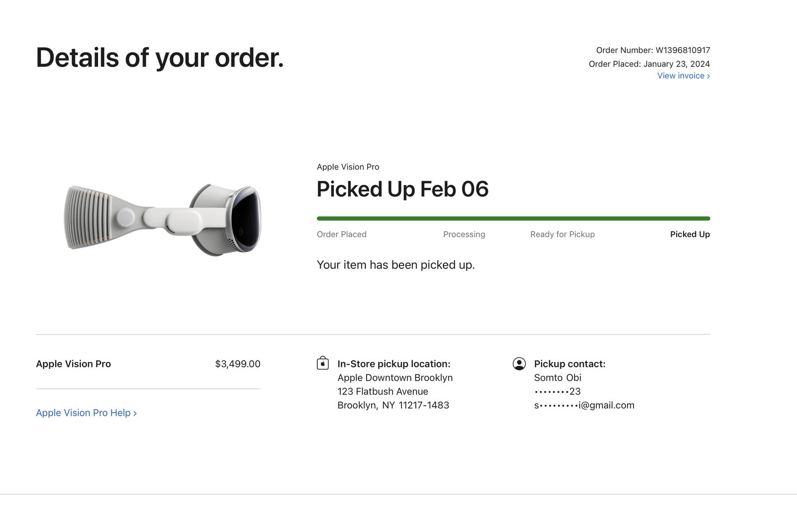Click the Processing progress step label
797x532 pixels.
coord(464,234)
